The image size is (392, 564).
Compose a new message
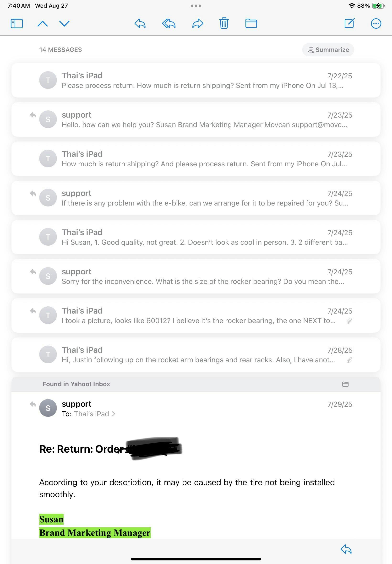[349, 23]
